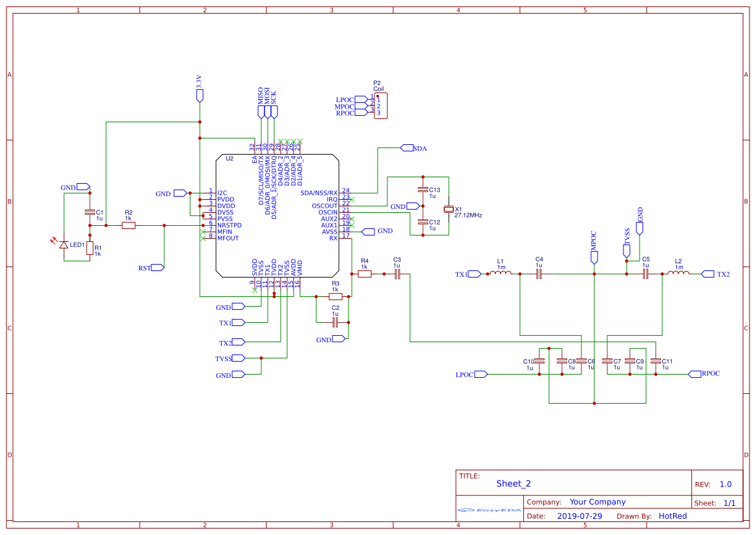Image resolution: width=756 pixels, height=535 pixels.
Task: Select capacitor C13 symbol
Action: point(424,191)
